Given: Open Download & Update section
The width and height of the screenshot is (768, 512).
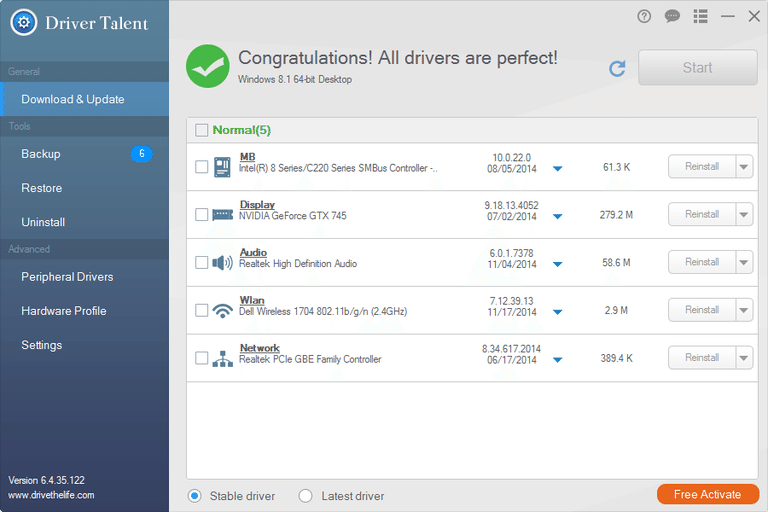Looking at the screenshot, I should coord(85,99).
